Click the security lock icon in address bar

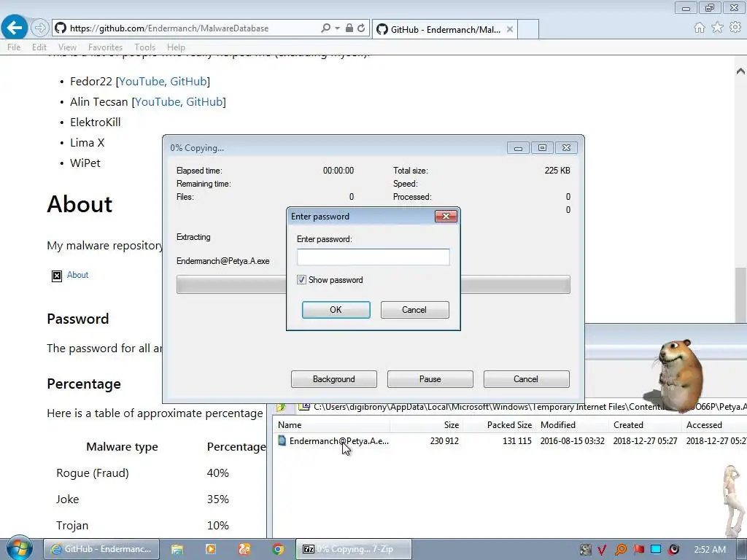pyautogui.click(x=349, y=28)
